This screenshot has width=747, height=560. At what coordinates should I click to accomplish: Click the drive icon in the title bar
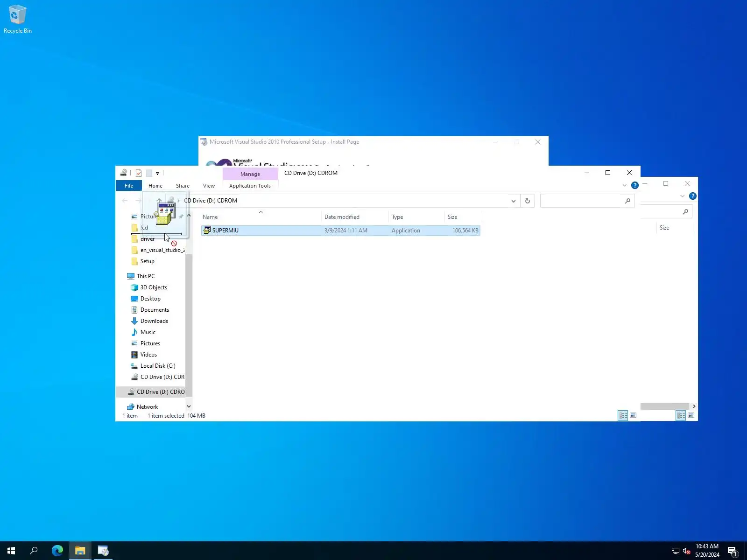pos(123,173)
